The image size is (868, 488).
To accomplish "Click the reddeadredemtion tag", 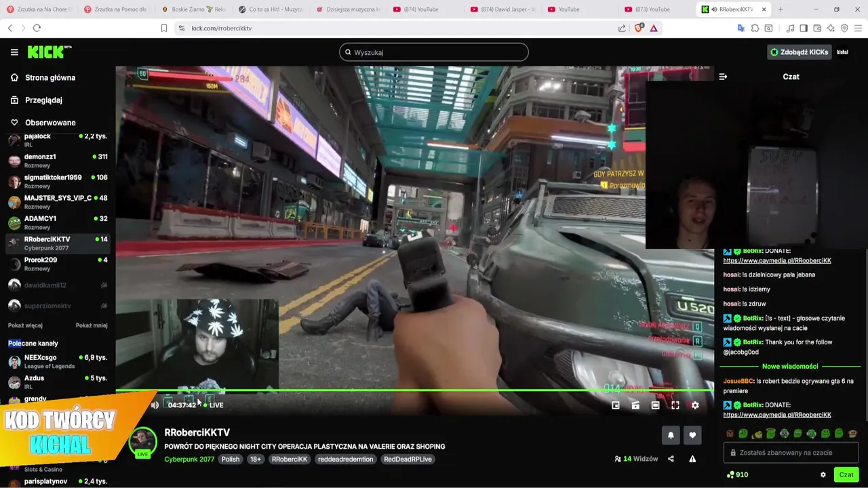I will [346, 460].
